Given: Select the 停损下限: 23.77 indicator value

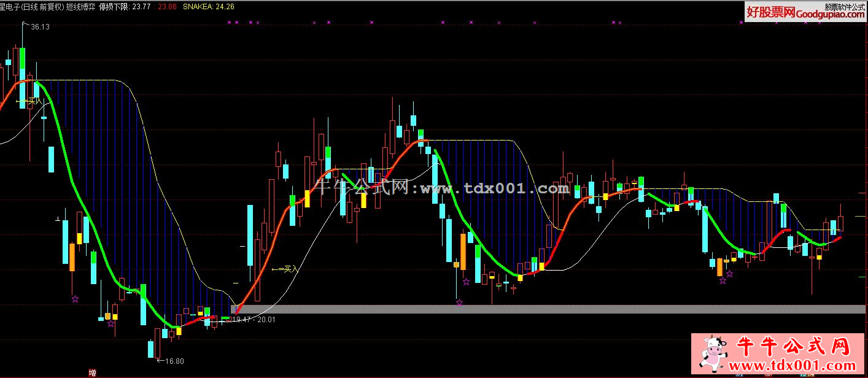Looking at the screenshot, I should pos(125,7).
